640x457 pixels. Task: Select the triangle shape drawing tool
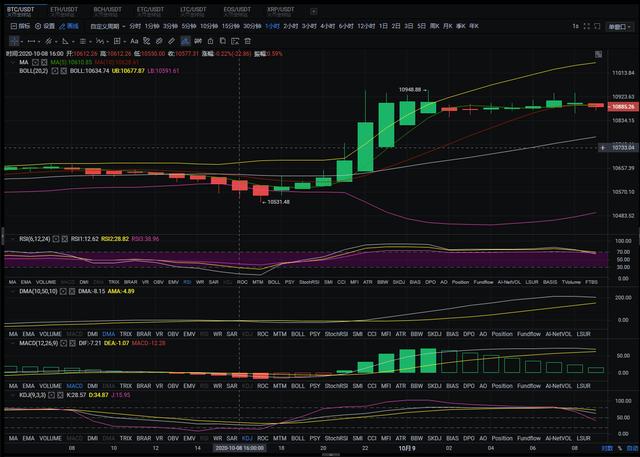click(65, 41)
